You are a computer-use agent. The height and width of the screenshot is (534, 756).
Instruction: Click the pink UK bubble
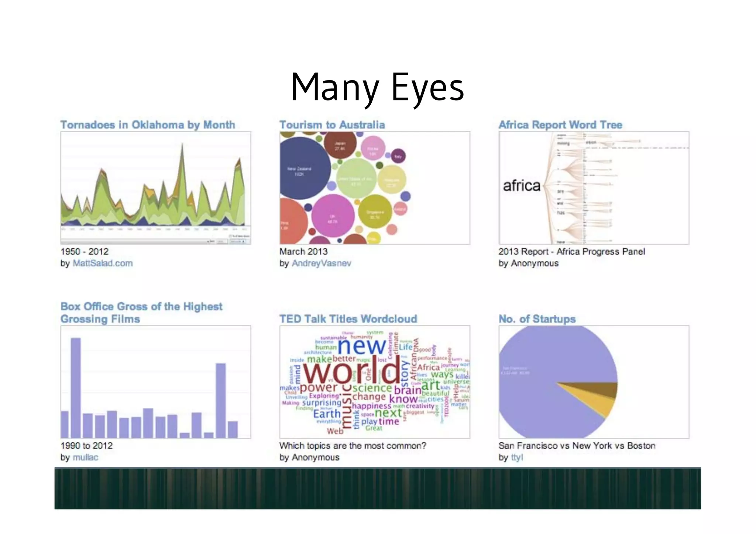pos(333,215)
